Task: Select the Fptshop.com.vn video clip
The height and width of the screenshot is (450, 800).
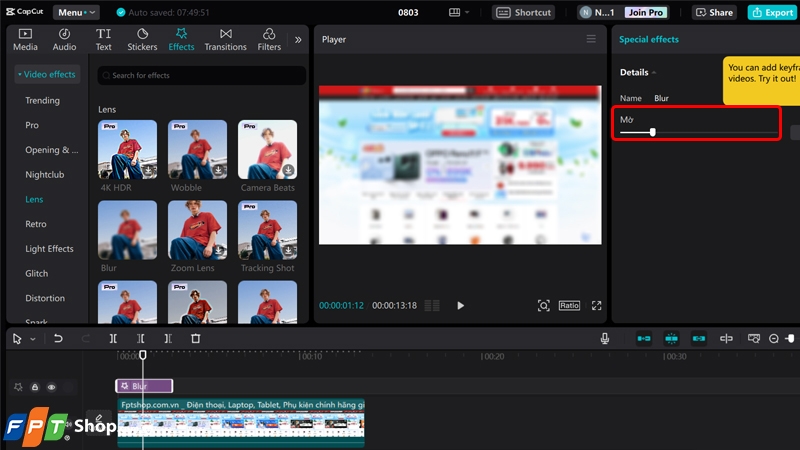Action: 241,423
